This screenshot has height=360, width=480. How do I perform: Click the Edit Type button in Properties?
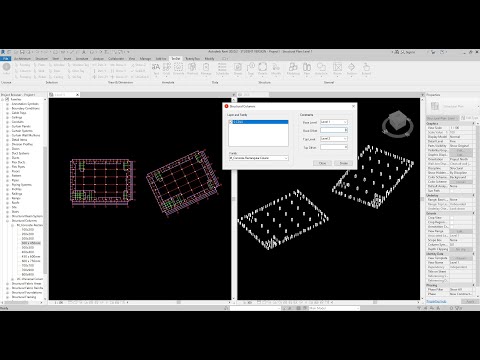[x=470, y=118]
